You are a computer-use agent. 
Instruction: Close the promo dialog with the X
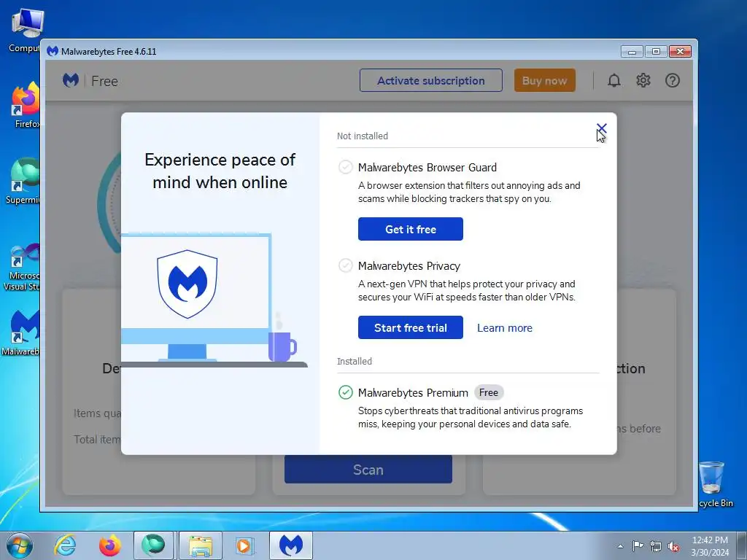point(601,128)
